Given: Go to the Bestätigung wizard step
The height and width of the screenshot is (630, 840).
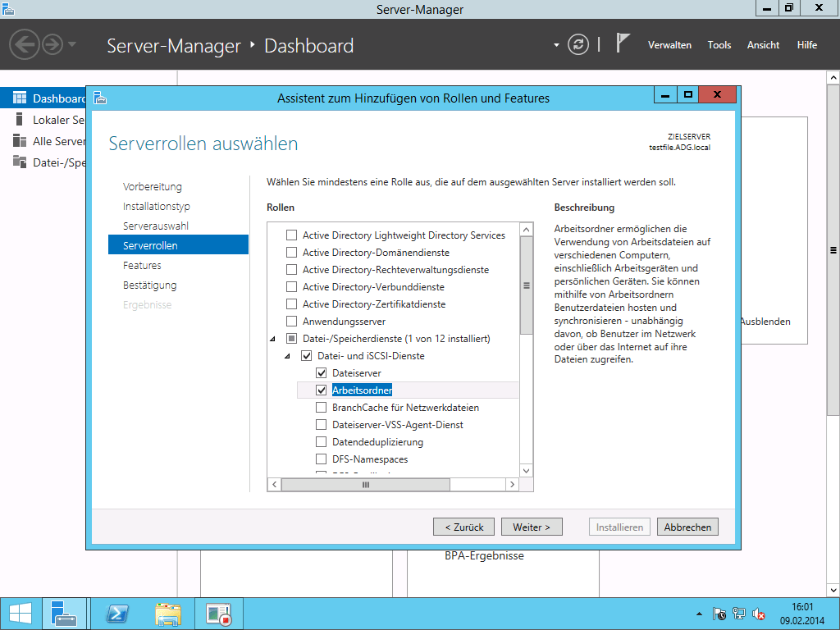Looking at the screenshot, I should tap(149, 285).
